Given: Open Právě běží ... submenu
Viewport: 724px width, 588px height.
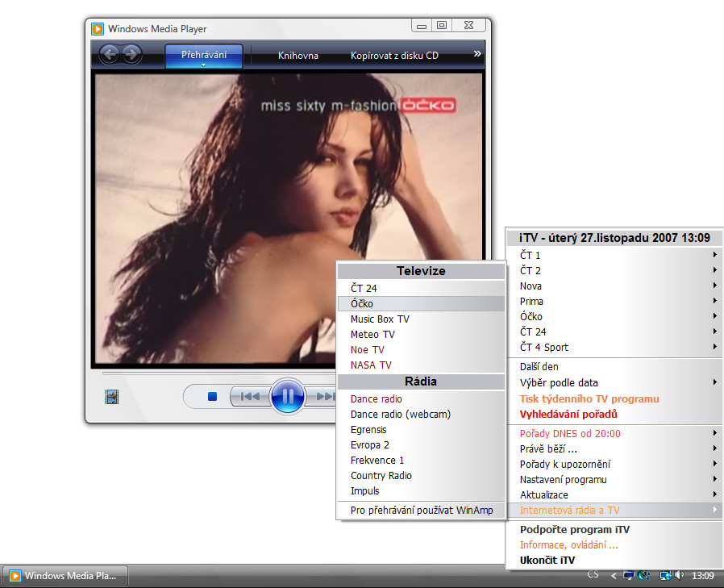Looking at the screenshot, I should pos(614,448).
